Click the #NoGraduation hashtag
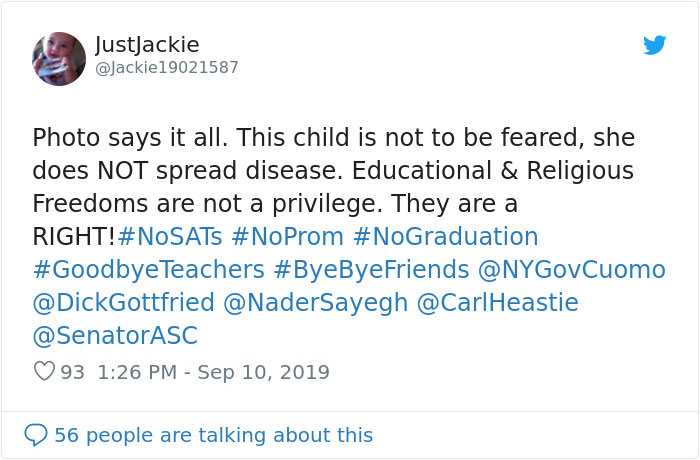 click(446, 237)
